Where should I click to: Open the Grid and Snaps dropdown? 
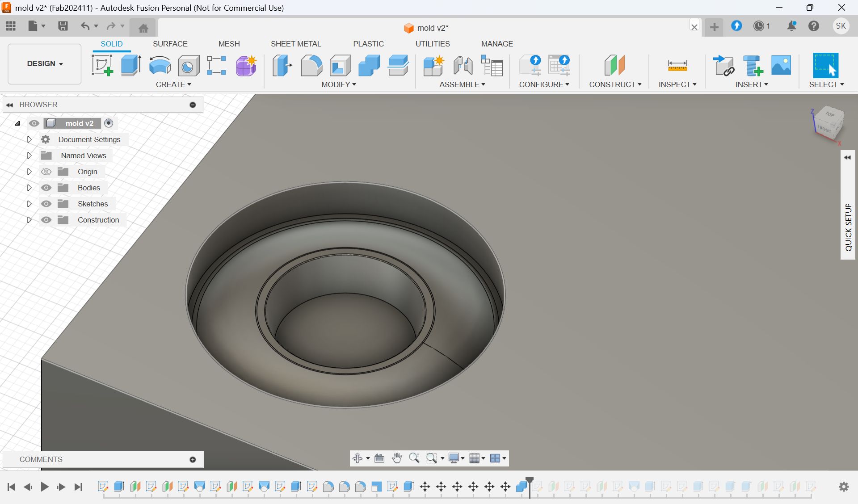coord(477,458)
